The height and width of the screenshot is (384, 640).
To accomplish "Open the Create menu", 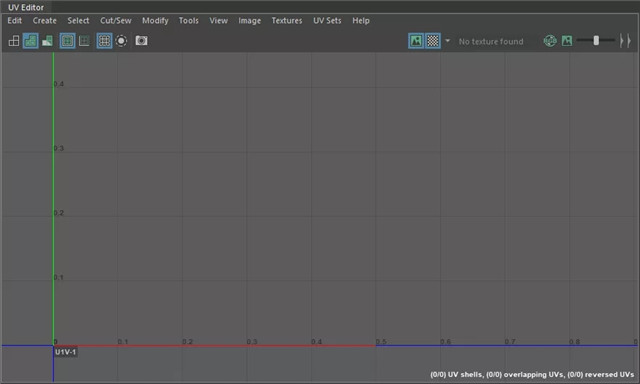I will [44, 20].
